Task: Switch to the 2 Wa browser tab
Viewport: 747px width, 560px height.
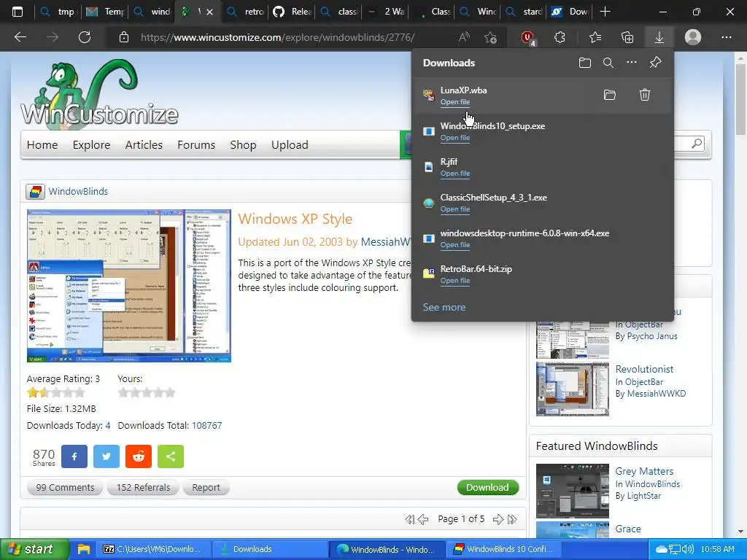Action: (387, 12)
